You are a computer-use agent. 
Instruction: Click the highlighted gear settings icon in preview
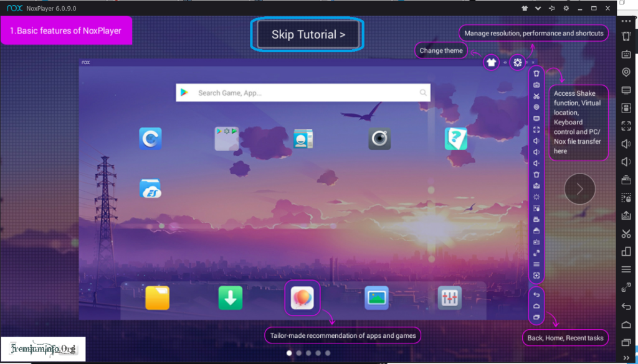point(518,63)
